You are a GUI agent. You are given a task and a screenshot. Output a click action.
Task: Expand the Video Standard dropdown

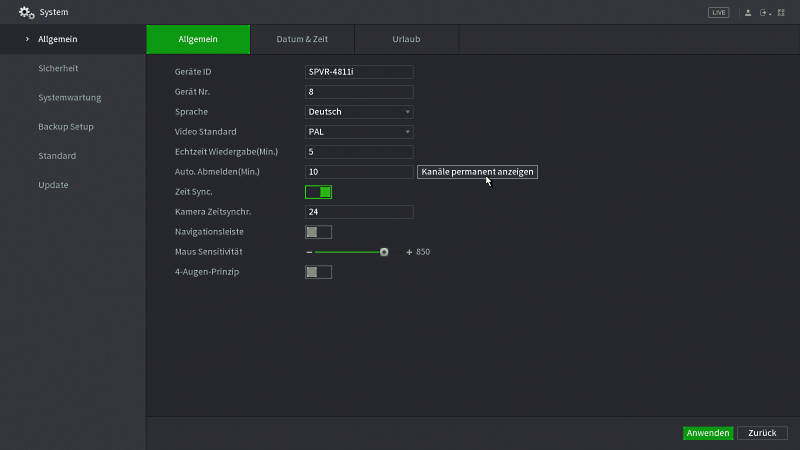click(359, 132)
